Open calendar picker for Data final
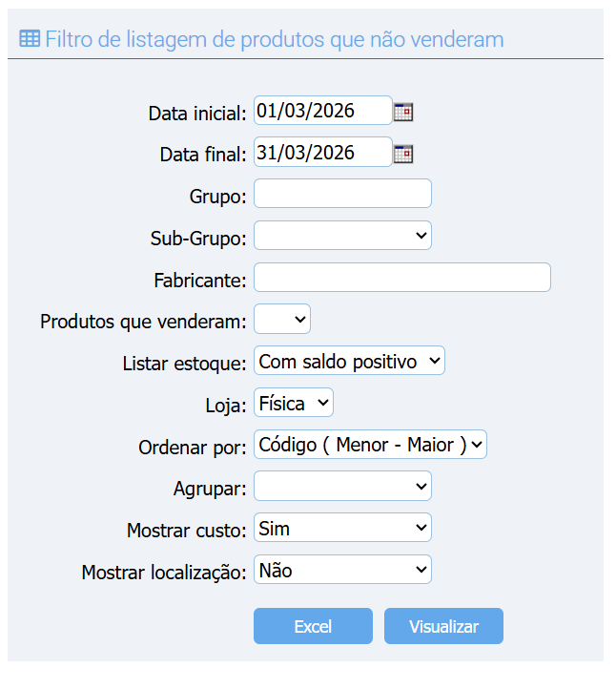616x689 pixels. tap(403, 154)
